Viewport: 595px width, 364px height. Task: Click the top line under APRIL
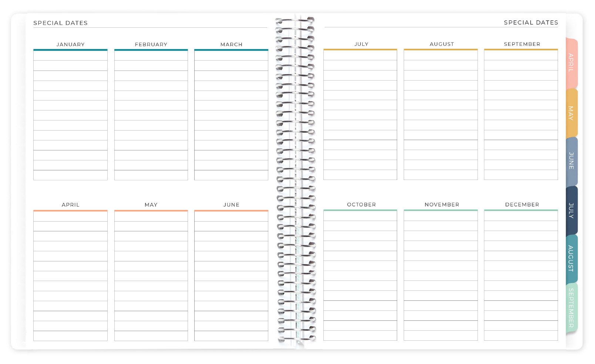(x=70, y=216)
